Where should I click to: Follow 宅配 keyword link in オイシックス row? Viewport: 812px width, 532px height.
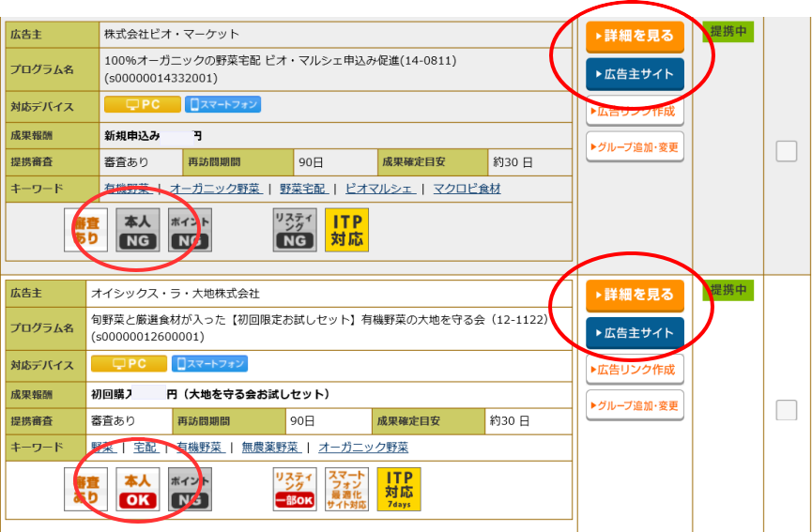(x=146, y=448)
